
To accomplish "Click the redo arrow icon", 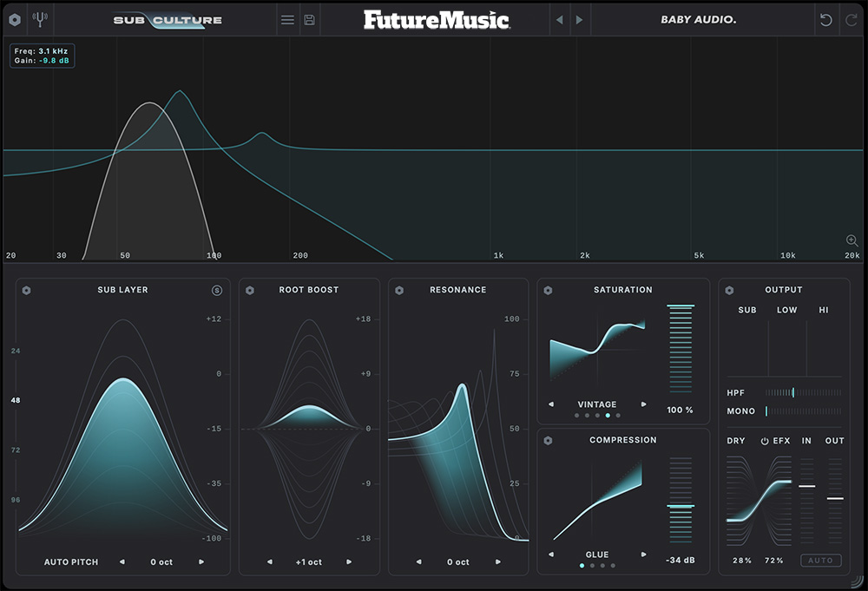I will click(851, 20).
